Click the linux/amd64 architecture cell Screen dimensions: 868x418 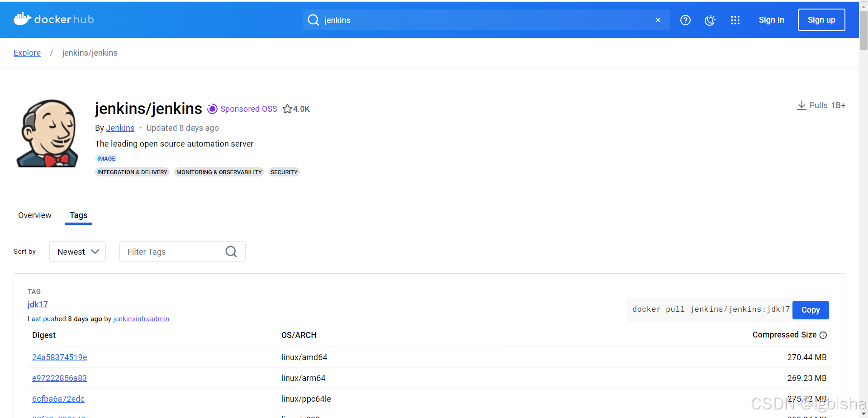point(304,357)
